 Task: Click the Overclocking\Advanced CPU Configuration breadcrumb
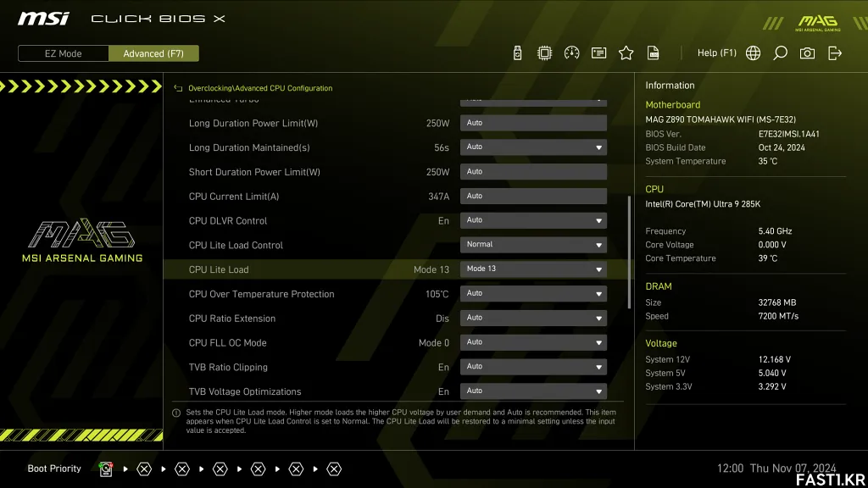click(260, 88)
